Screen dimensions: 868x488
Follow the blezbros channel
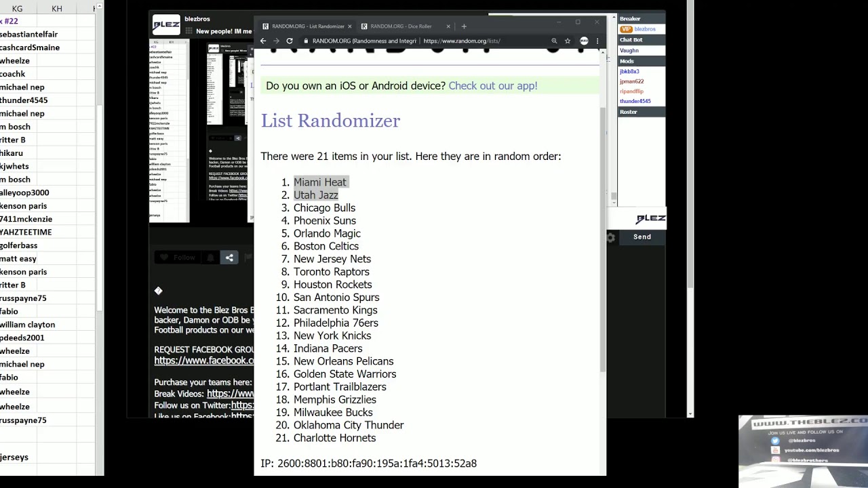178,258
